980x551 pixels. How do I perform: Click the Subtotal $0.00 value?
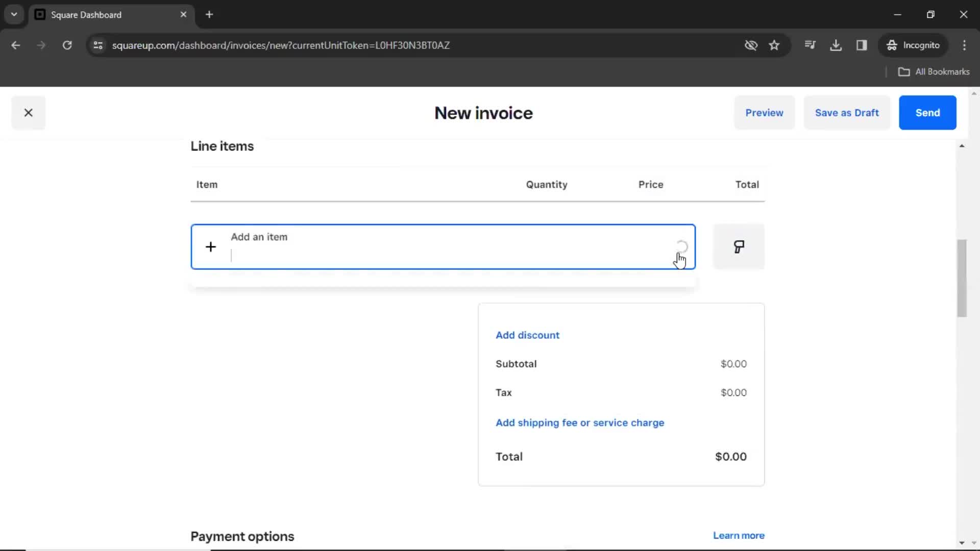pyautogui.click(x=733, y=364)
